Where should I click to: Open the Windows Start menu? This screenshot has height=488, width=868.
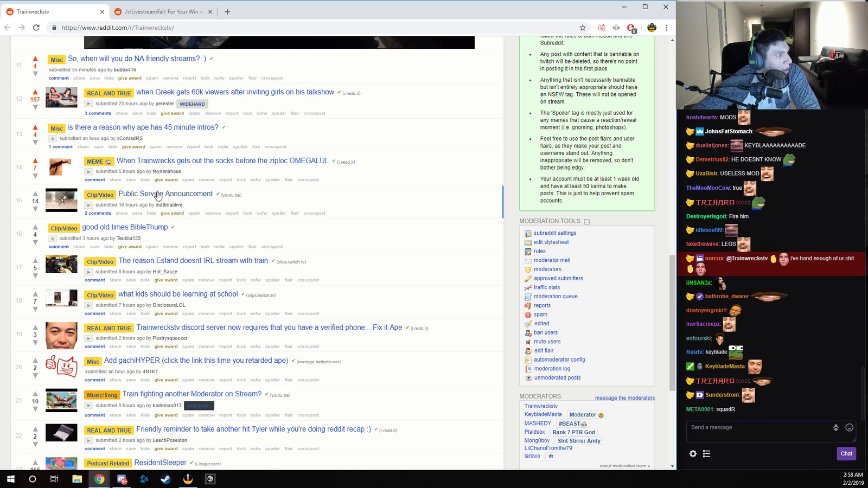(x=10, y=479)
